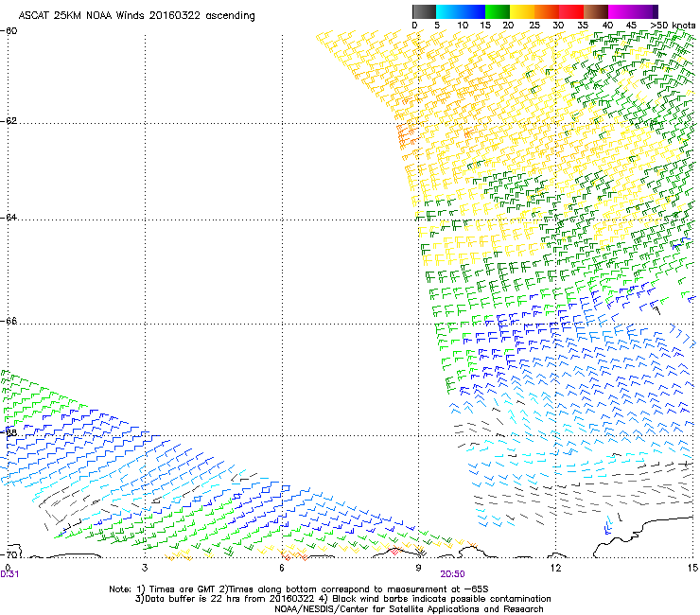Click the longitude 9 axis label
Screen dimensions: 700x615
[418, 568]
